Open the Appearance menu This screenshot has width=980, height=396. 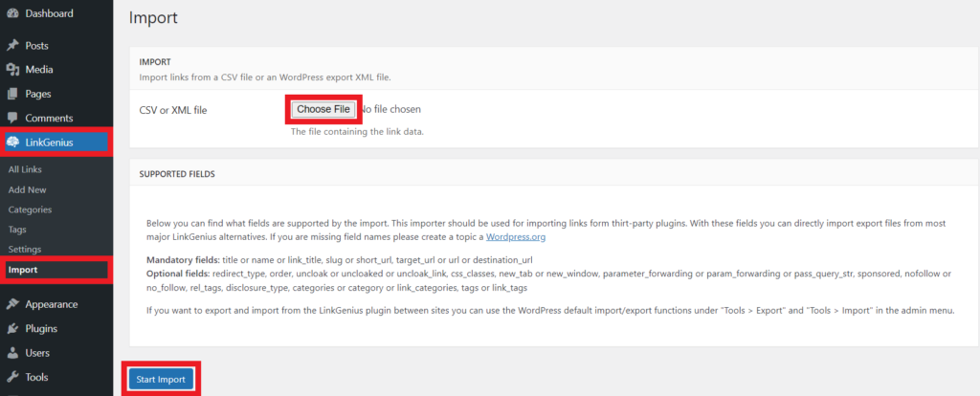click(x=52, y=304)
